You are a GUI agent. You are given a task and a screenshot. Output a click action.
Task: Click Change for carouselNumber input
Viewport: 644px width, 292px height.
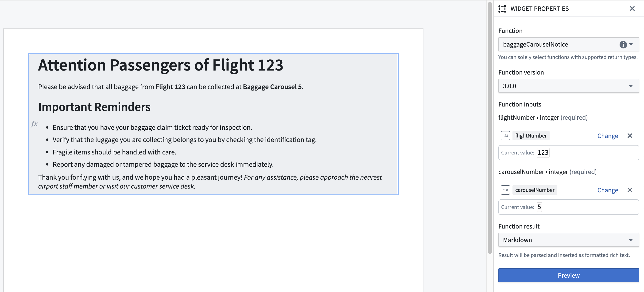click(608, 190)
